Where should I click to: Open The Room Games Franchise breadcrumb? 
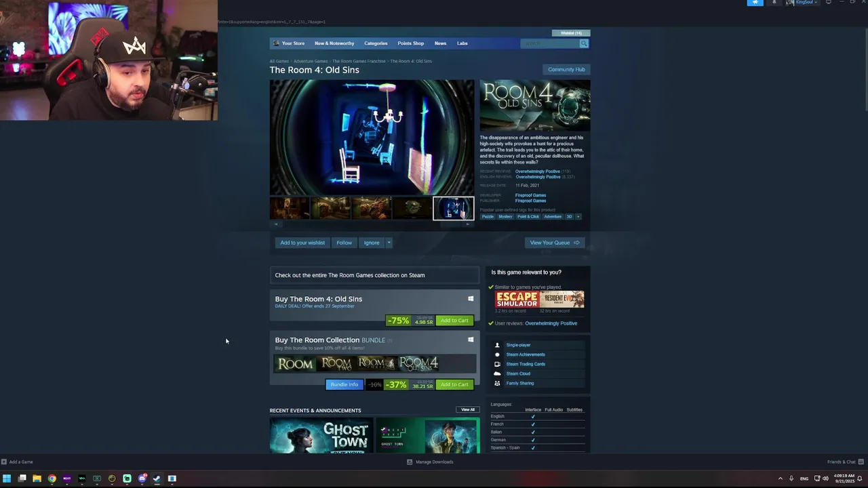tap(359, 61)
